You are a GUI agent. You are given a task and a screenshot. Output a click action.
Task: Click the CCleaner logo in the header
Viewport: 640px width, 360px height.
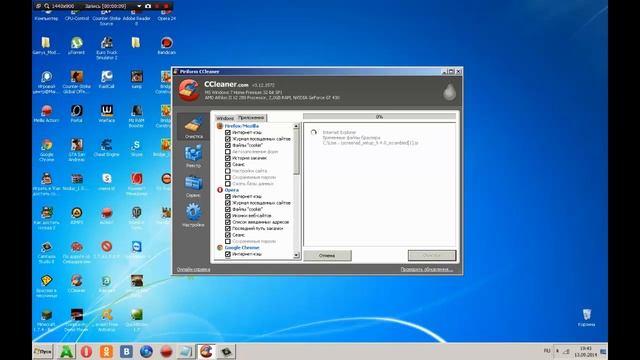coord(189,90)
